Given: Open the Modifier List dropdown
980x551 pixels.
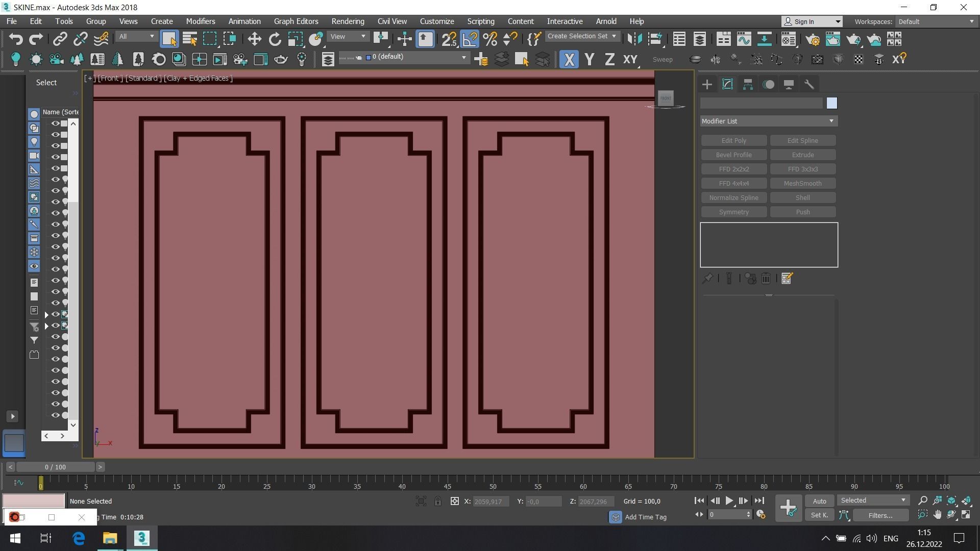Looking at the screenshot, I should pyautogui.click(x=768, y=121).
